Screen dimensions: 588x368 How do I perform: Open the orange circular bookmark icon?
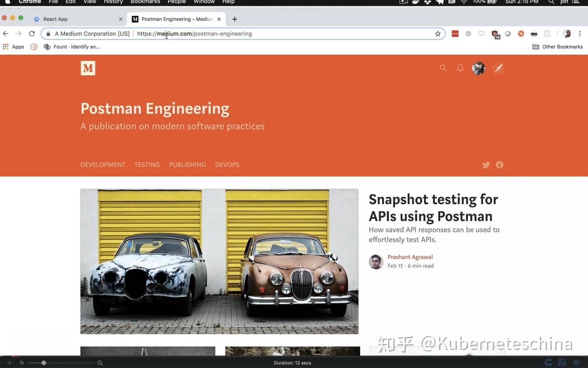pyautogui.click(x=34, y=47)
